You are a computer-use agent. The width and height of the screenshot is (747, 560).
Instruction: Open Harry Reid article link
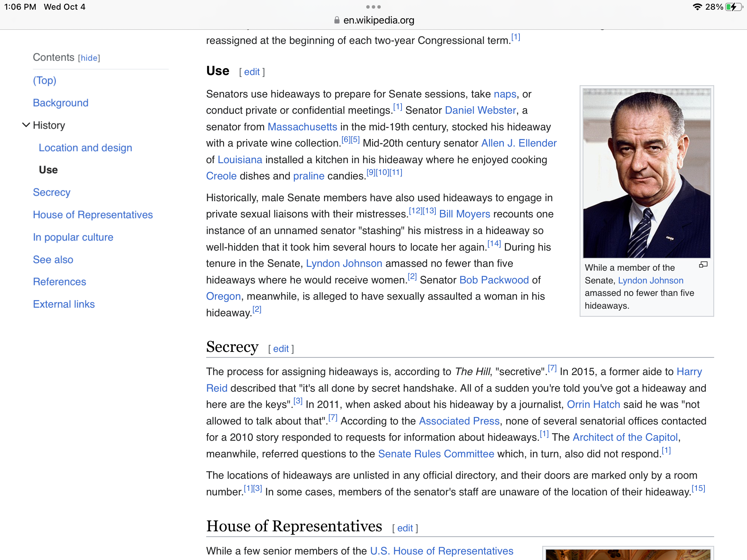(x=689, y=372)
